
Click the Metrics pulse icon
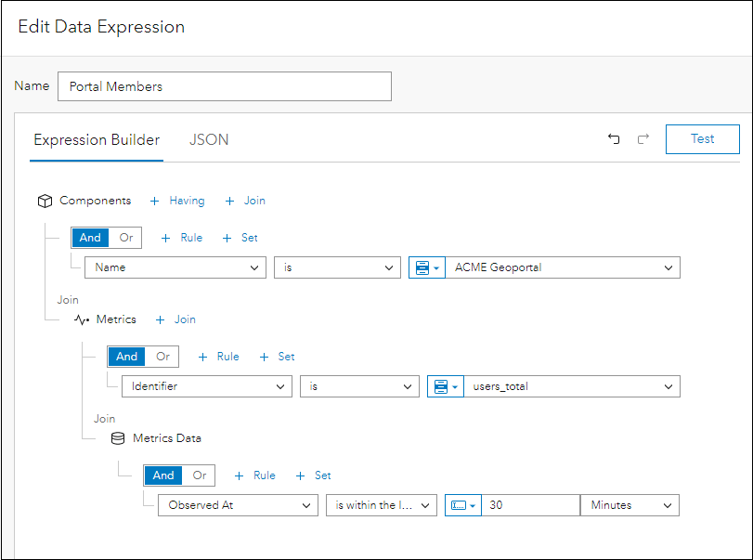pyautogui.click(x=81, y=319)
